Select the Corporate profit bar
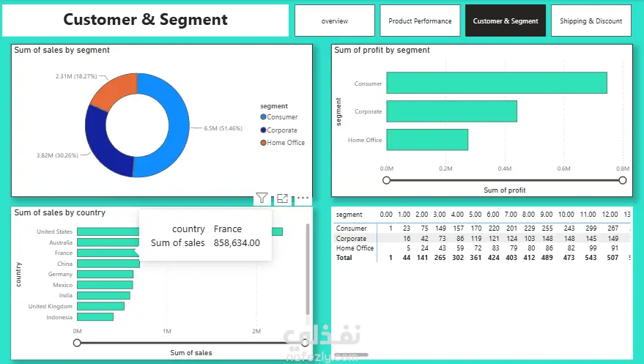 click(452, 111)
